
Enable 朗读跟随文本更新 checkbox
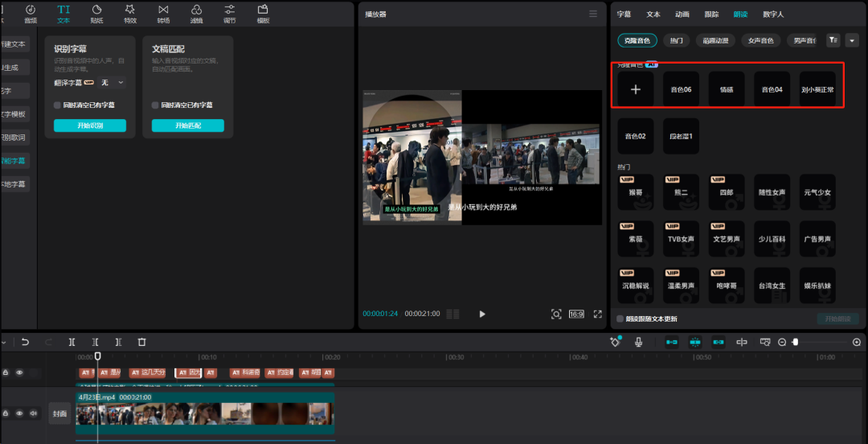tap(620, 319)
